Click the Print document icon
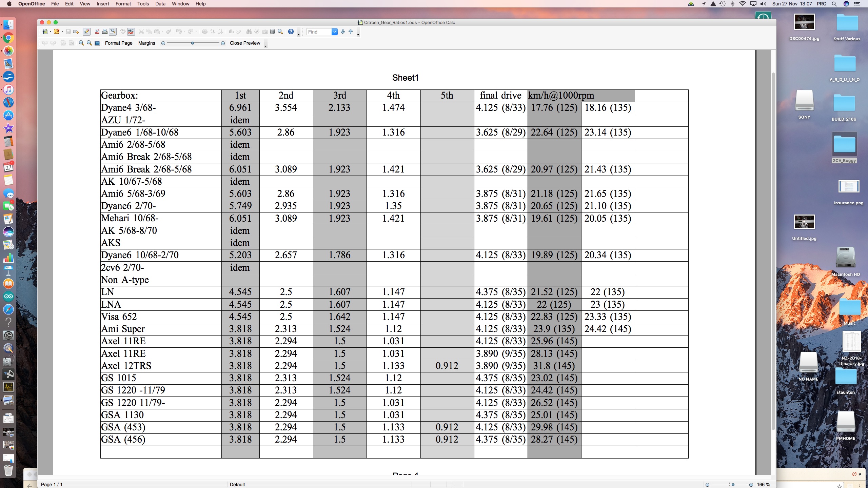 point(105,32)
